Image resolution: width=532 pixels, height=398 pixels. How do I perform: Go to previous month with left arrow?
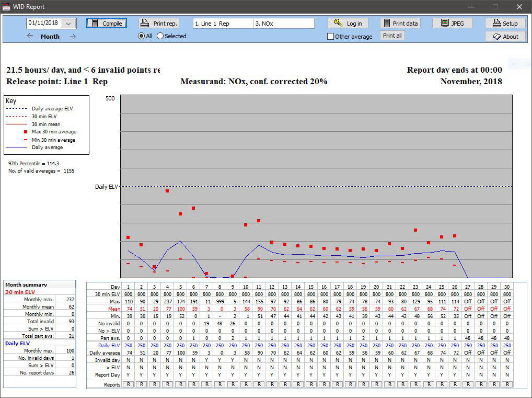[30, 37]
